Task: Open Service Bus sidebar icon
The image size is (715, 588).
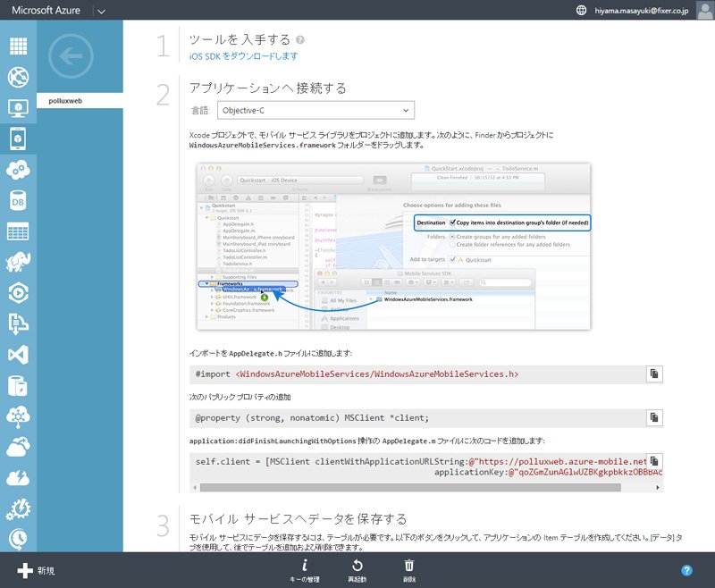Action: (x=18, y=324)
